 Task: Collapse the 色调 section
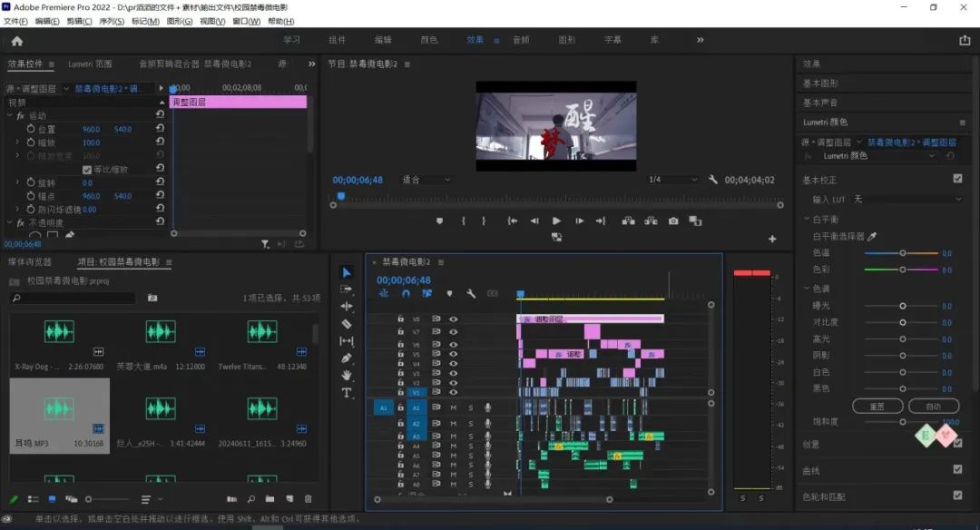tap(807, 288)
